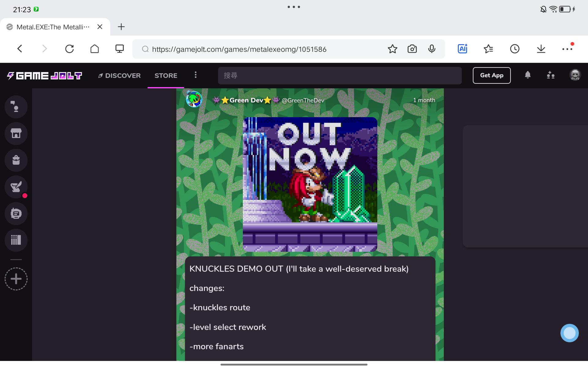Tap the floating blue circle button
This screenshot has width=588, height=368.
pyautogui.click(x=569, y=333)
